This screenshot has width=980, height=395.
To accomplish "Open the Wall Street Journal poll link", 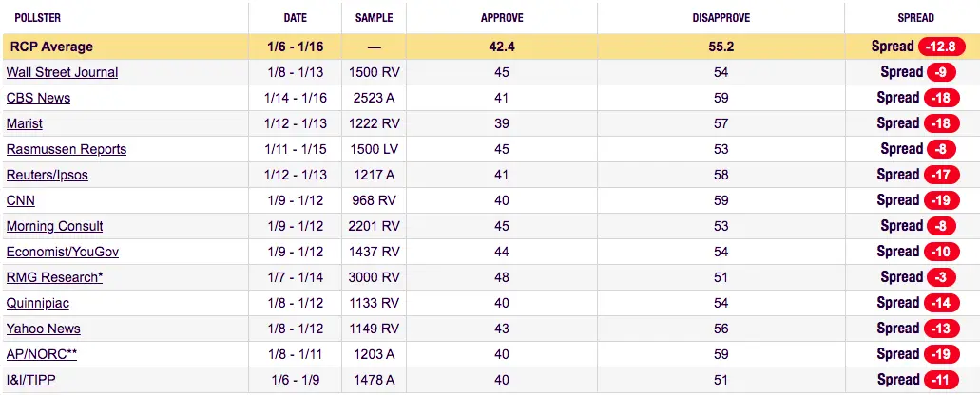I will point(62,72).
